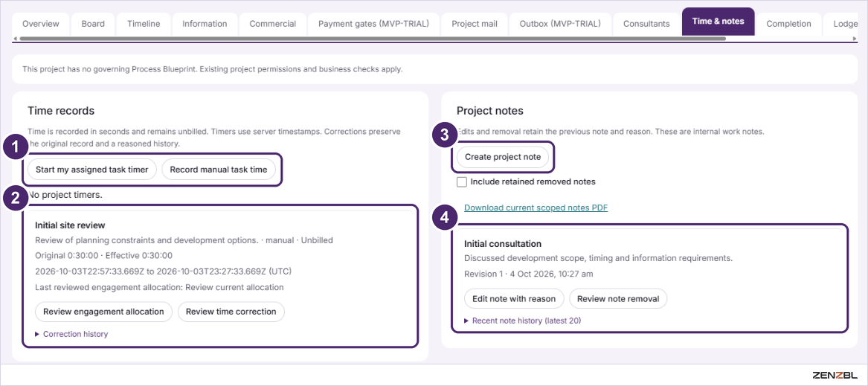Click 'Discussed development scope' note text
868x386 pixels.
click(x=599, y=258)
